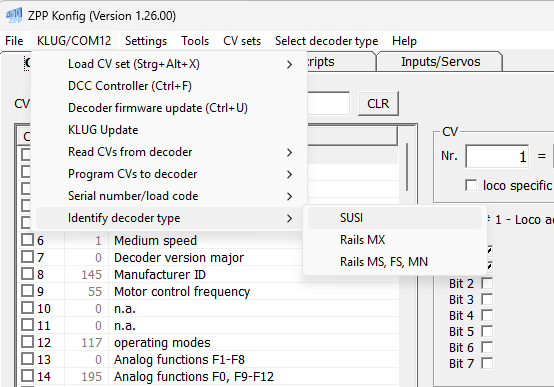Open the CV sets menu
Image resolution: width=554 pixels, height=387 pixels.
click(x=242, y=41)
